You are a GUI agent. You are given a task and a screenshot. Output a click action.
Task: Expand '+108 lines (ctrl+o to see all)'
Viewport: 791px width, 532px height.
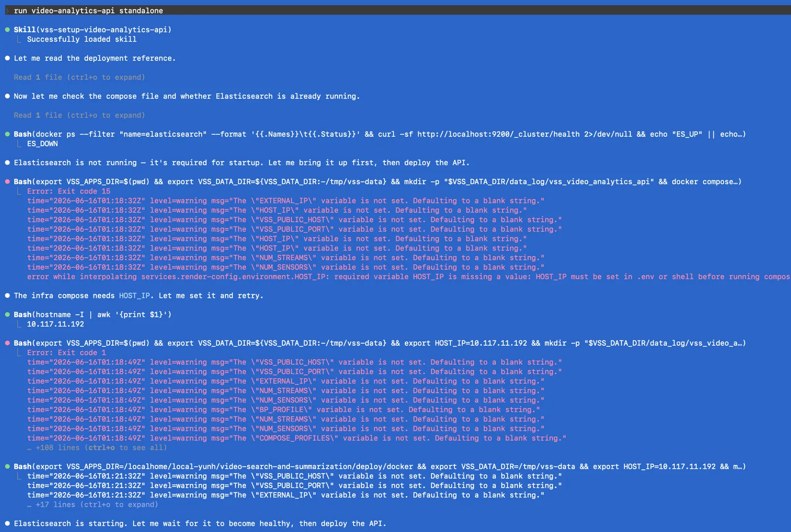[97, 448]
